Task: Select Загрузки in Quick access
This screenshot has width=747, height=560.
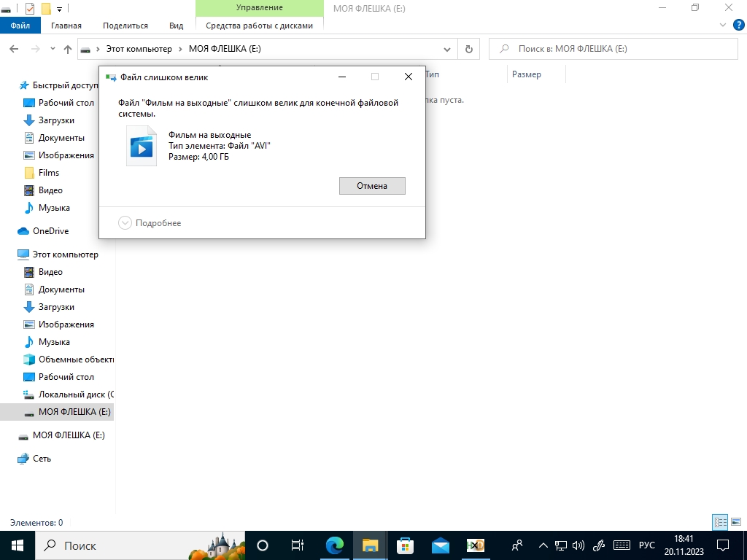Action: (56, 120)
